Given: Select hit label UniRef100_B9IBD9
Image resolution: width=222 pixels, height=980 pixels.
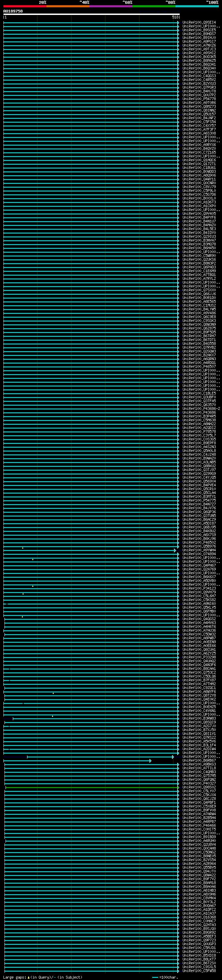Looking at the screenshot, I should 199,837.
